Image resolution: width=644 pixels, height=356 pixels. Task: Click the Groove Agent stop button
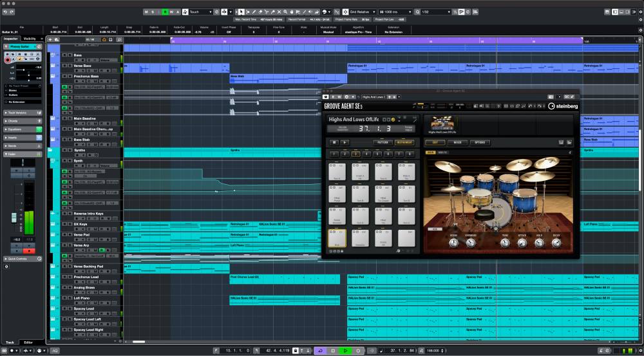click(x=334, y=142)
